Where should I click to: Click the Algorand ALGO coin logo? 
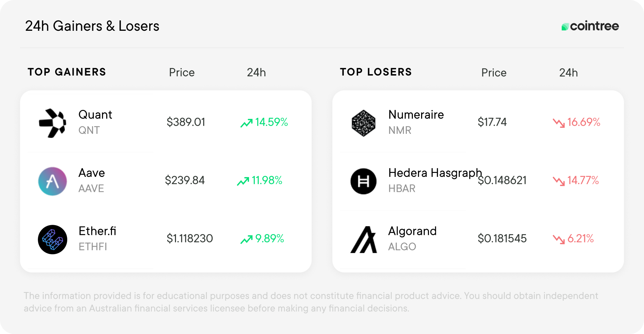[x=364, y=239]
